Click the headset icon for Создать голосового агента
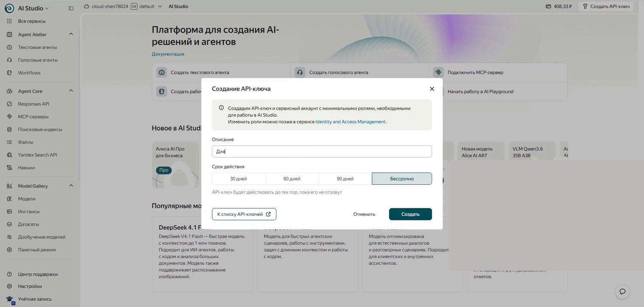Screen dimensions: 644x307 coord(300,72)
